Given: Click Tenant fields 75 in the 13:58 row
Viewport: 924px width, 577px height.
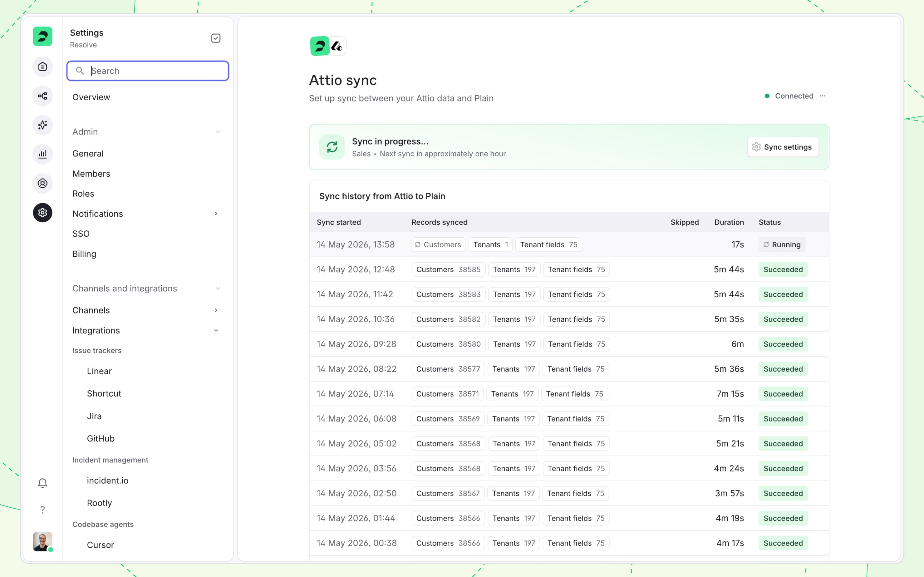Looking at the screenshot, I should pos(548,244).
